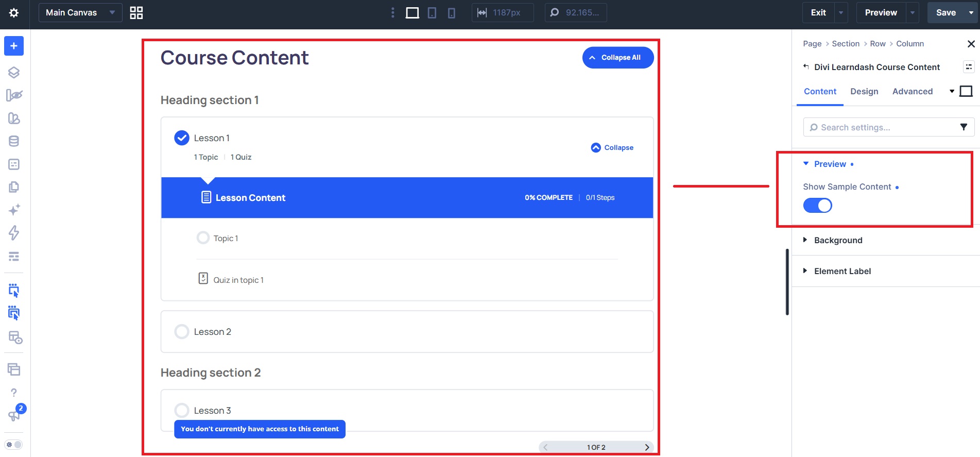
Task: Click the module options icon beside title
Action: 969,67
